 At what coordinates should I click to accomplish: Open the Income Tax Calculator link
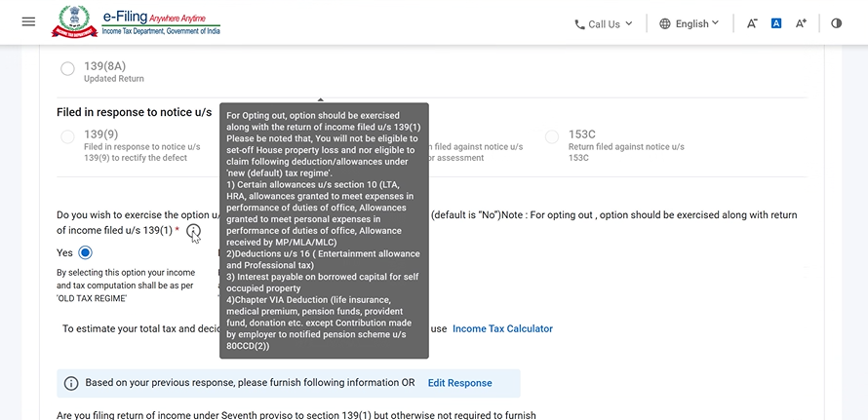point(502,329)
